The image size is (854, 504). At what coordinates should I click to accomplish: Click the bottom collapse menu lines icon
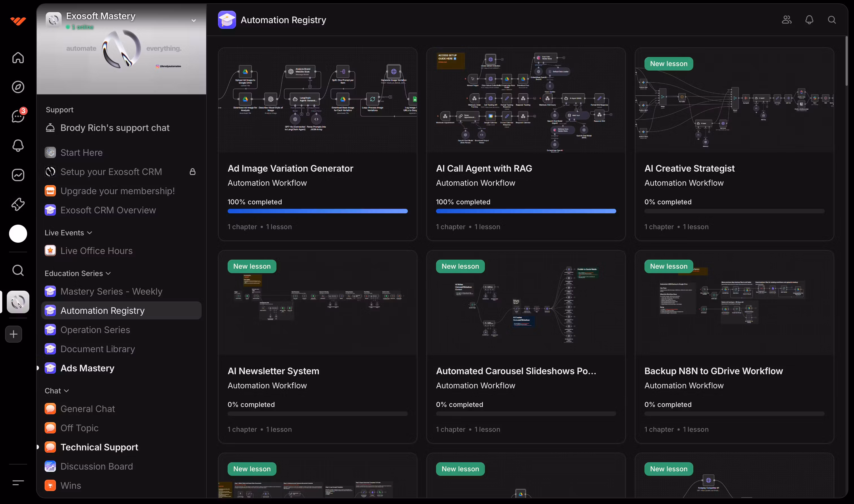[x=18, y=482]
